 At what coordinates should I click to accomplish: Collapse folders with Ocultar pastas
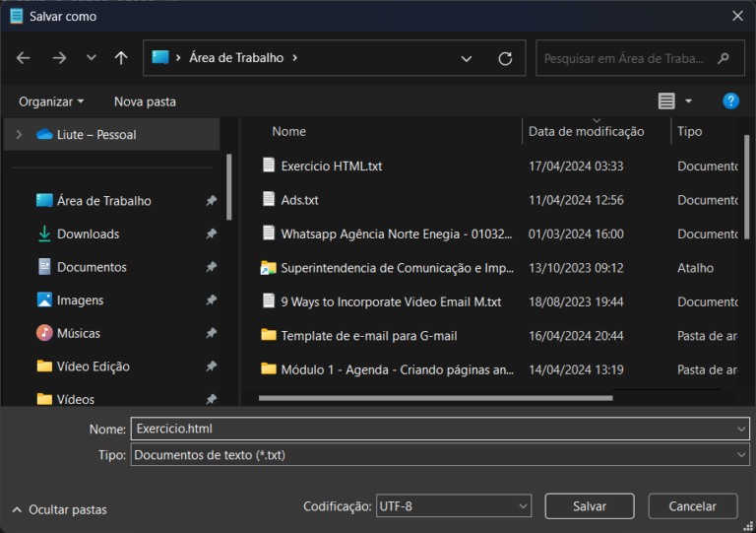click(59, 509)
